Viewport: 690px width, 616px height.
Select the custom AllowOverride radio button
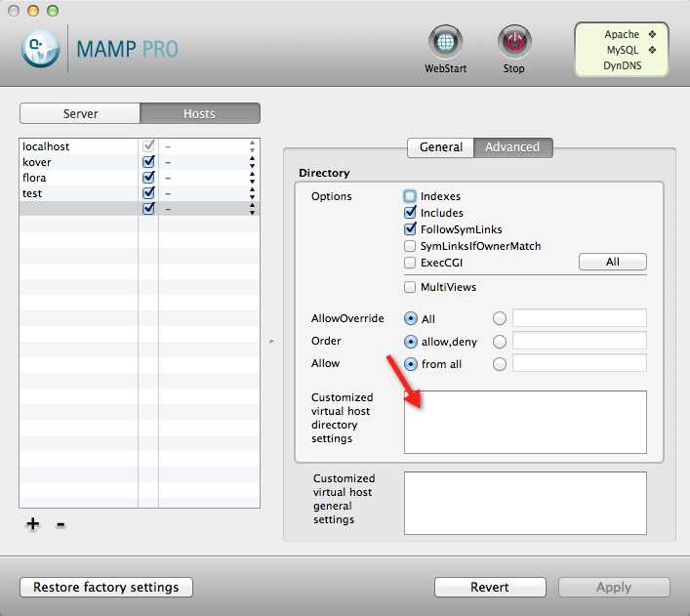coord(500,318)
